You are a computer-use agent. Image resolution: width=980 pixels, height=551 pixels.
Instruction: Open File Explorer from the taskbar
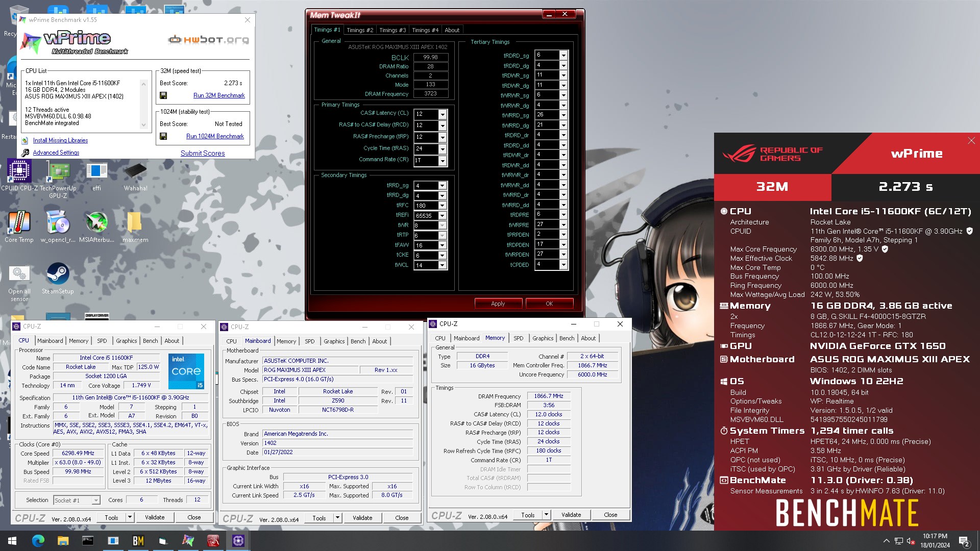coord(63,541)
